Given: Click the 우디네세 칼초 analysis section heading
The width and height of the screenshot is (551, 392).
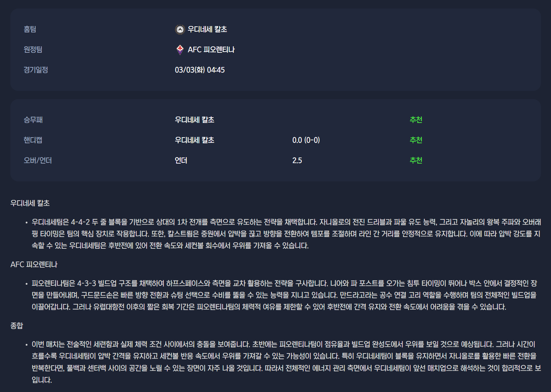Looking at the screenshot, I should pos(30,203).
